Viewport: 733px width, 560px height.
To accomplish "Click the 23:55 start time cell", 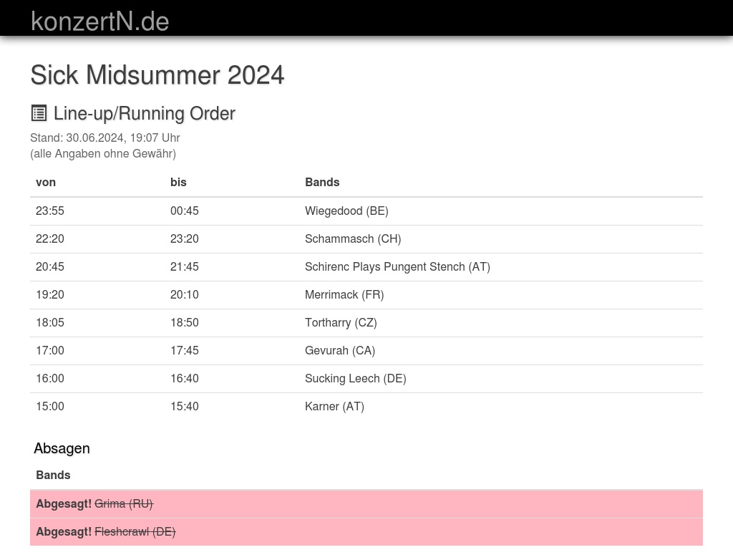I will coord(50,211).
